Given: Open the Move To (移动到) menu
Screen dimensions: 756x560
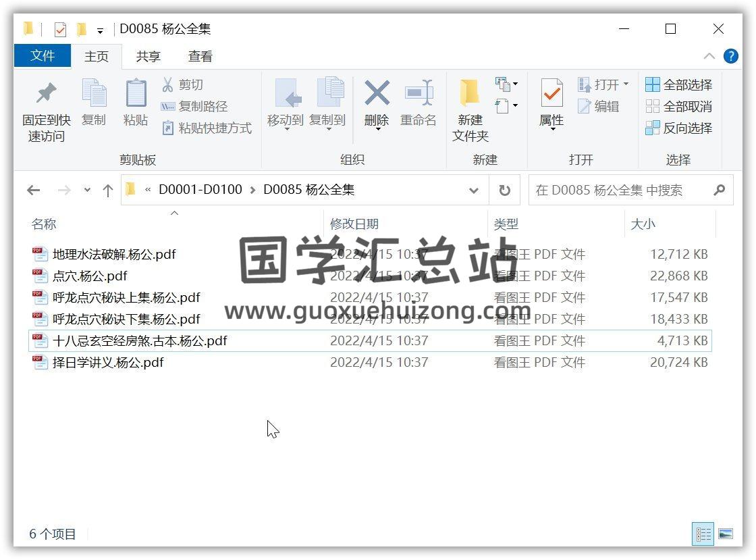Looking at the screenshot, I should [x=286, y=103].
